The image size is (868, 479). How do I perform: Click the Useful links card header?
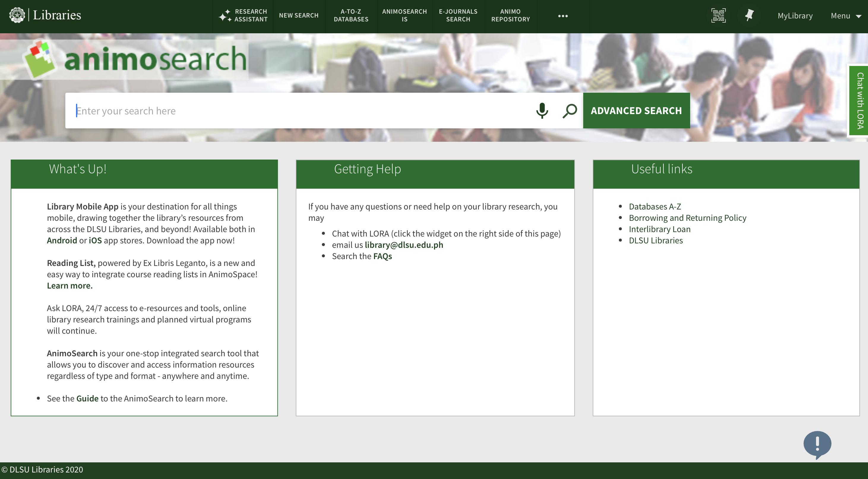click(x=726, y=174)
